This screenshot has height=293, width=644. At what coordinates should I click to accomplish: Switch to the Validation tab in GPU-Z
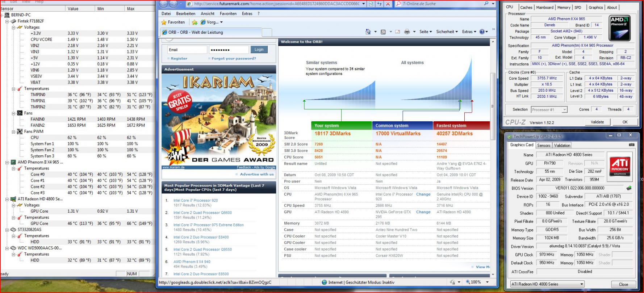point(562,145)
